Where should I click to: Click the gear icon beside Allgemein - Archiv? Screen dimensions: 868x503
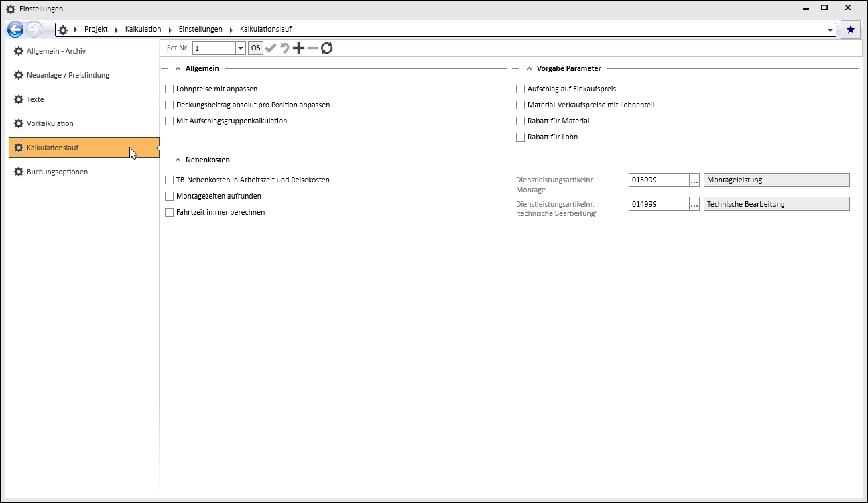(x=19, y=51)
